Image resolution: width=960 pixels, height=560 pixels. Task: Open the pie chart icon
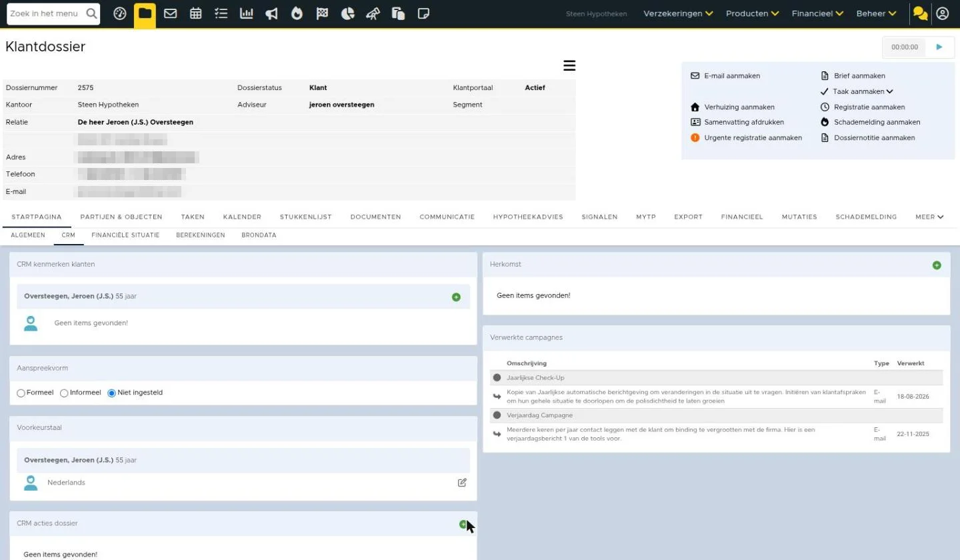(347, 13)
